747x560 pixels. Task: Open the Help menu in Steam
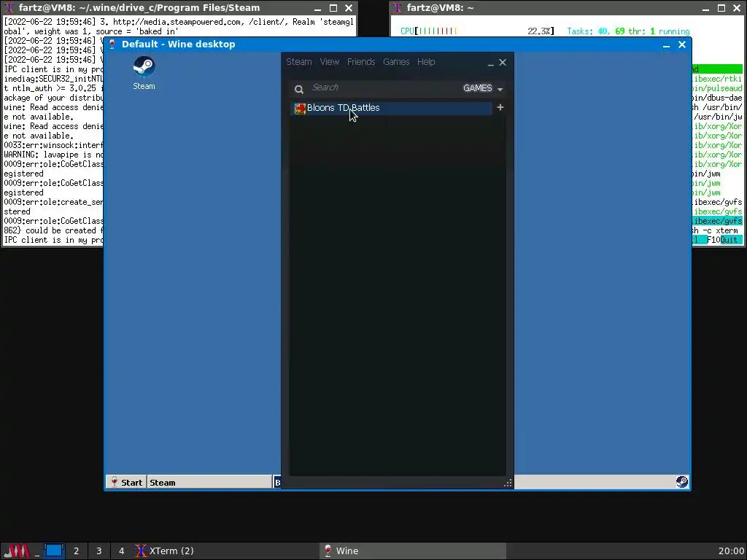click(426, 62)
